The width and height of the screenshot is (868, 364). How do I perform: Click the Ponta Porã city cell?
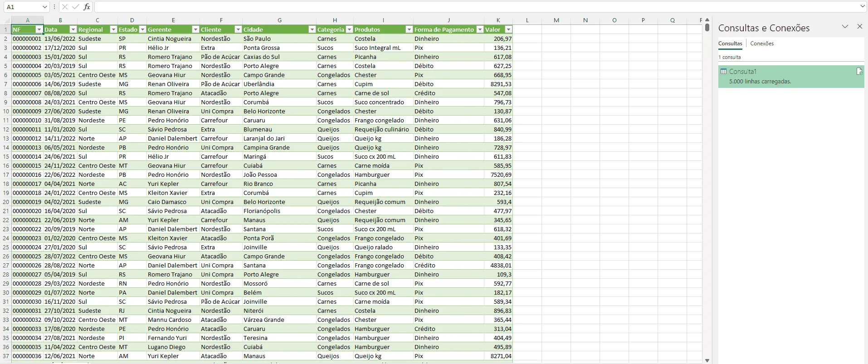click(279, 238)
